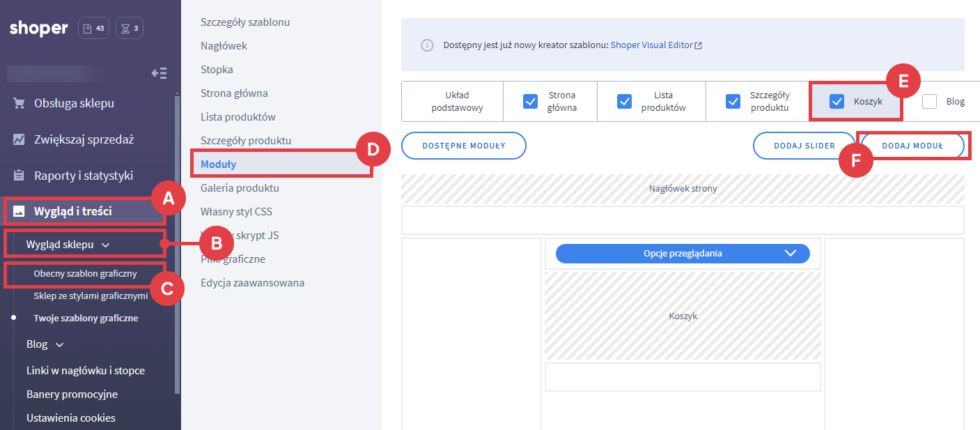The image size is (980, 430).
Task: Click the clipboard icon beside Raporty i statystyki
Action: pyautogui.click(x=20, y=176)
